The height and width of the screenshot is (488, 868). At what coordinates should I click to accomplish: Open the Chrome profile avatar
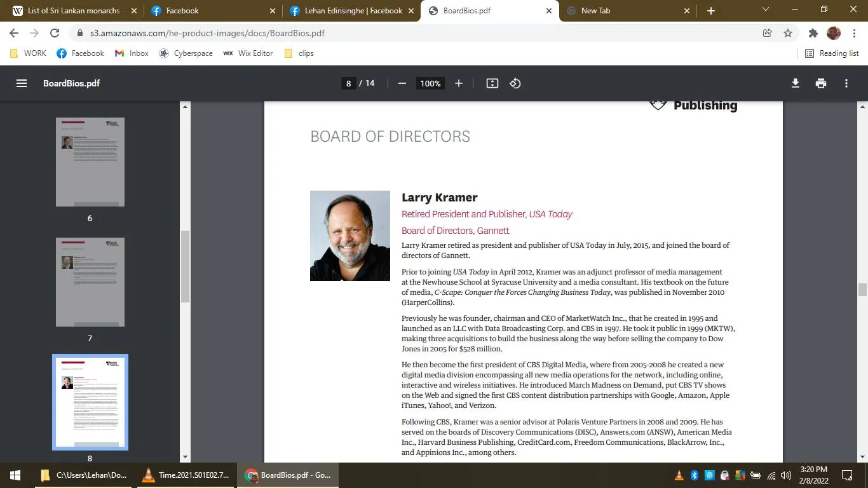click(x=834, y=33)
